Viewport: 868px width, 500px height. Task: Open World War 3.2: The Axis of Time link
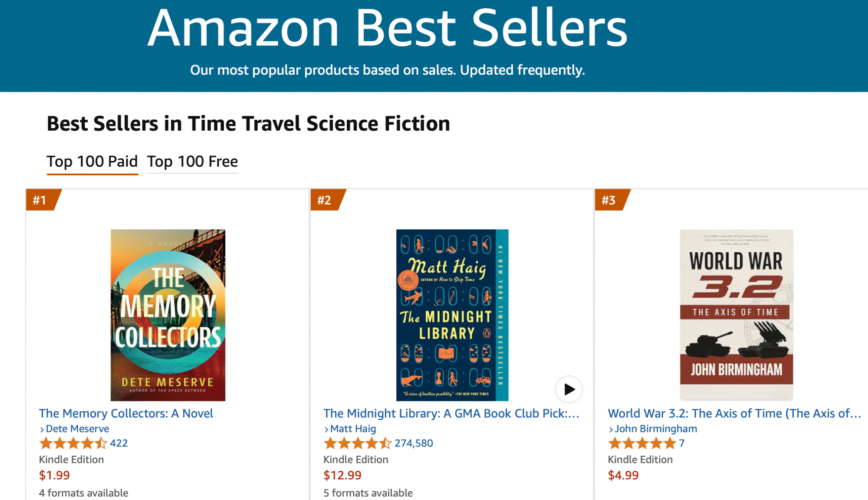tap(734, 413)
